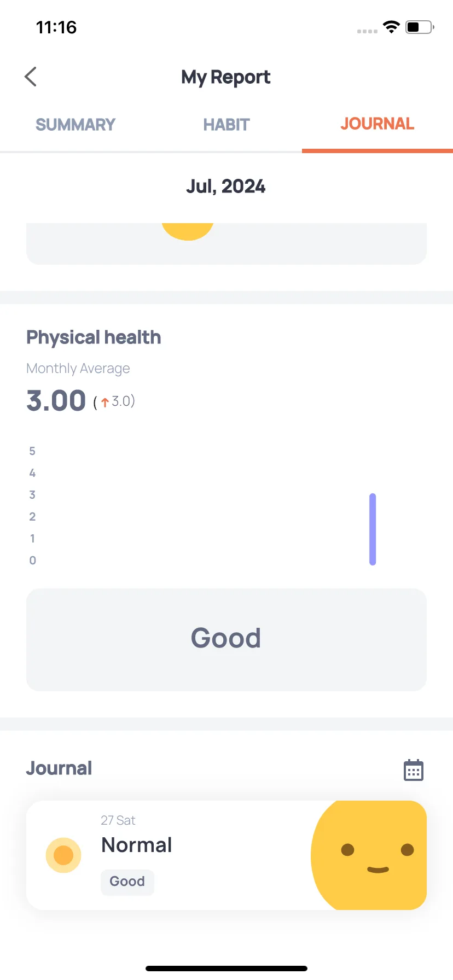Tap the Good tag on the journal entry
Viewport: 453px width, 980px height.
pyautogui.click(x=127, y=882)
